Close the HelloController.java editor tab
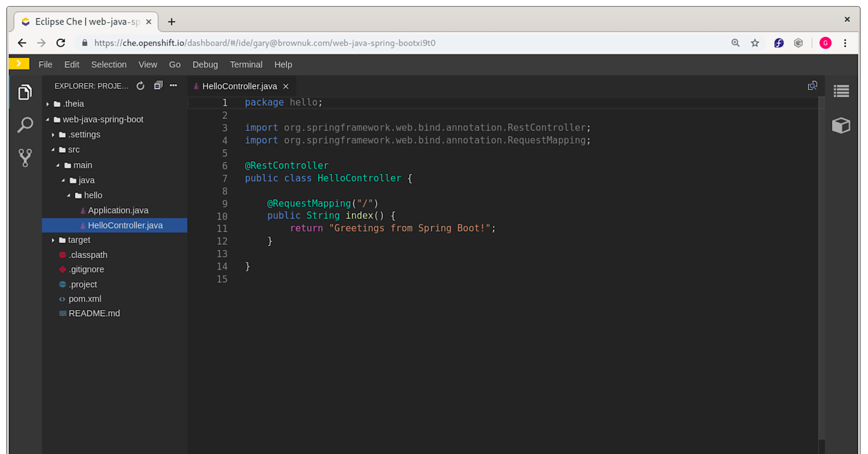The height and width of the screenshot is (454, 868). tap(286, 86)
